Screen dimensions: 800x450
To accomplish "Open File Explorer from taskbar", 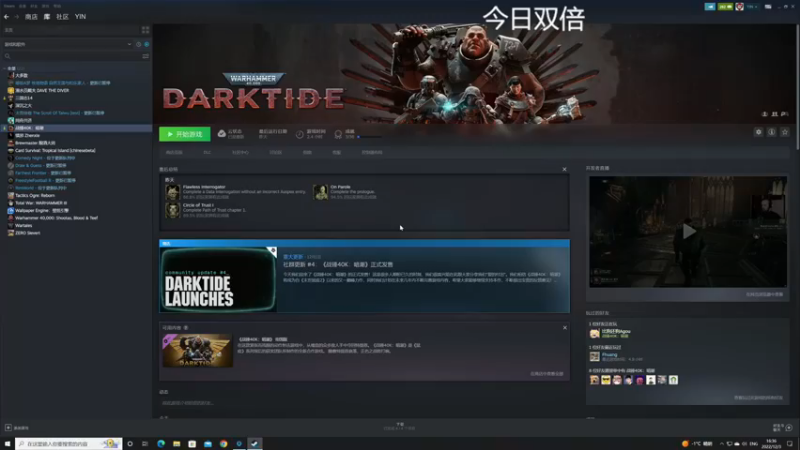I will tap(177, 444).
